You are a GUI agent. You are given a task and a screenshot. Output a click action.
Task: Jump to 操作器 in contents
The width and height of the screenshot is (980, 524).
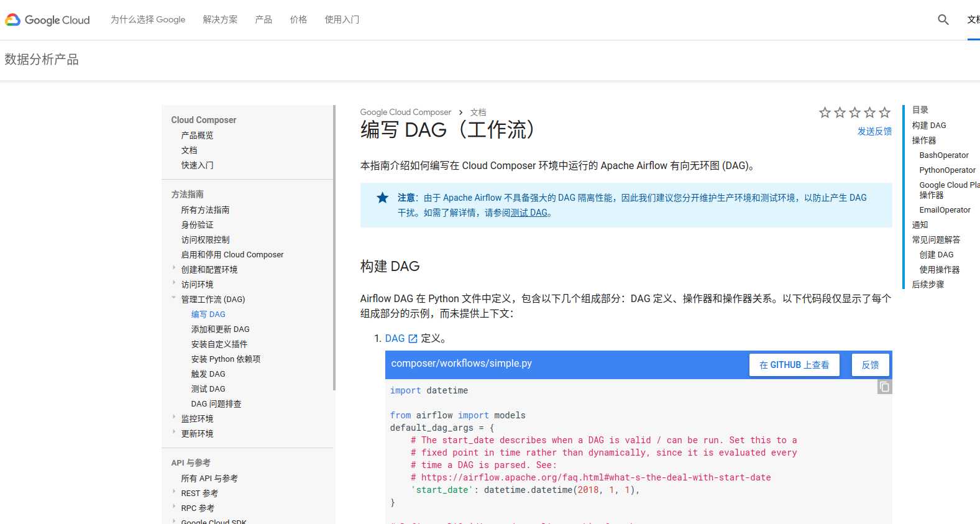click(924, 140)
